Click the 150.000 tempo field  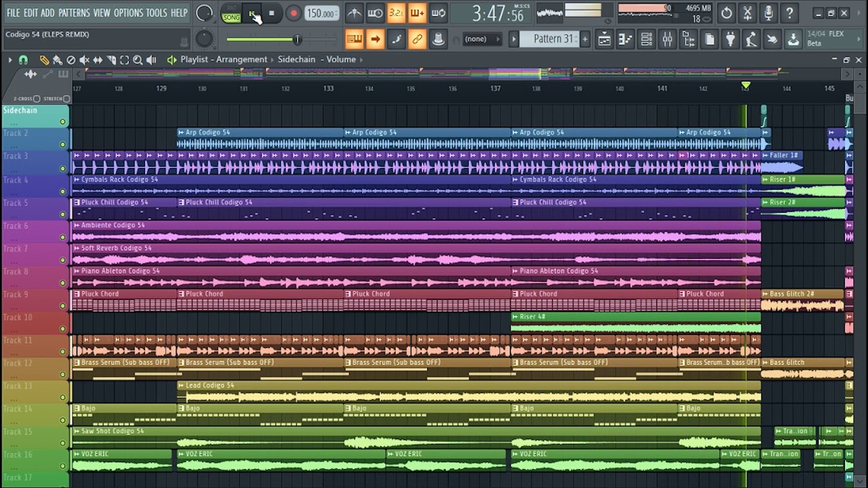322,14
